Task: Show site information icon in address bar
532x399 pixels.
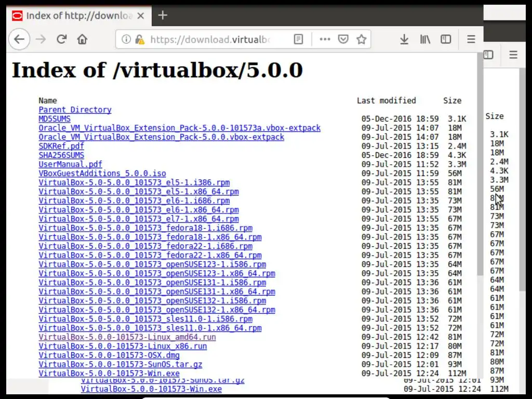Action: click(126, 39)
